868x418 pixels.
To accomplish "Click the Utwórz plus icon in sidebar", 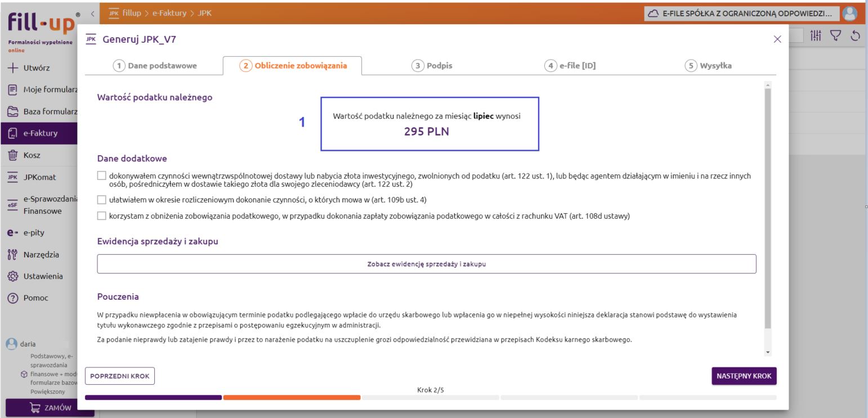I will tap(12, 68).
